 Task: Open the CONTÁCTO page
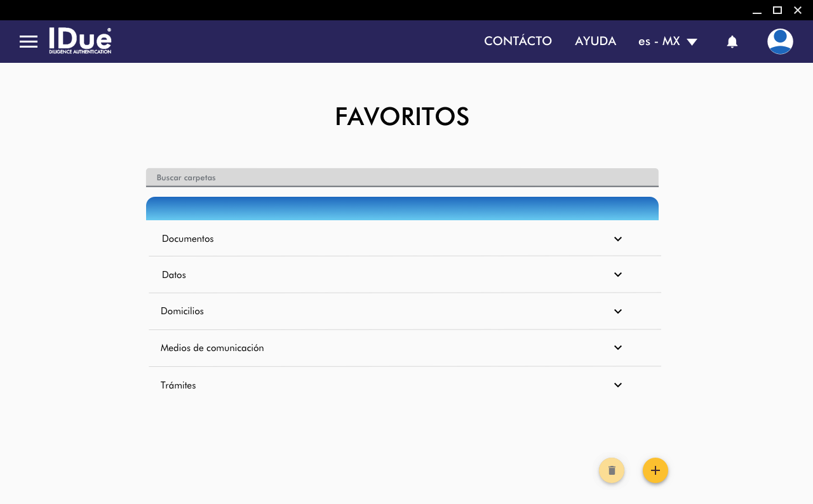[518, 41]
